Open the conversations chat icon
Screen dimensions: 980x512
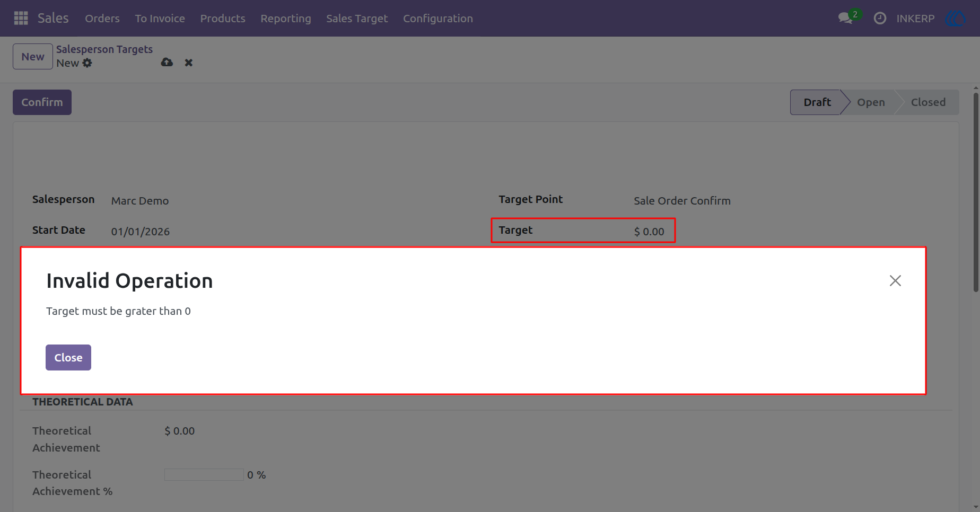[x=845, y=18]
